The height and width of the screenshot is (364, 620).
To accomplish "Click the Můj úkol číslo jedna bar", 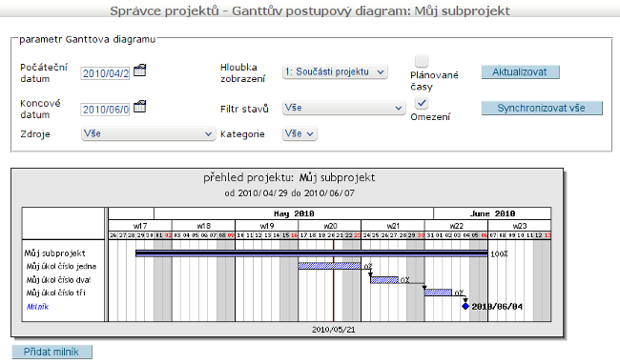I will coord(329,266).
